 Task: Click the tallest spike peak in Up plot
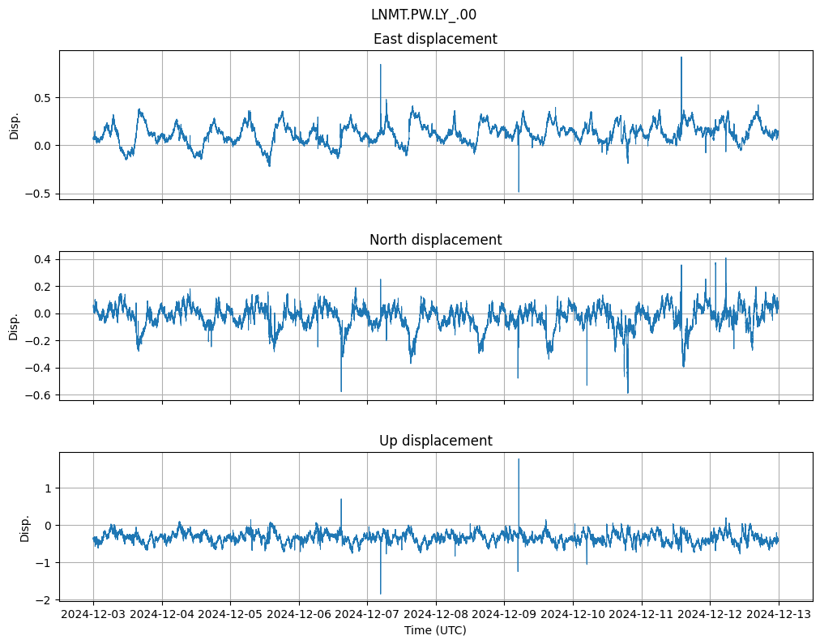[519, 459]
